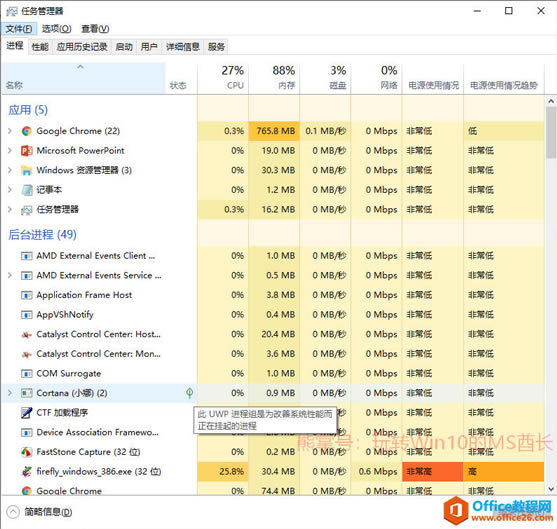Click PowerPoint's 19.0 MB memory cell
Image resolution: width=557 pixels, height=529 pixels.
point(274,151)
